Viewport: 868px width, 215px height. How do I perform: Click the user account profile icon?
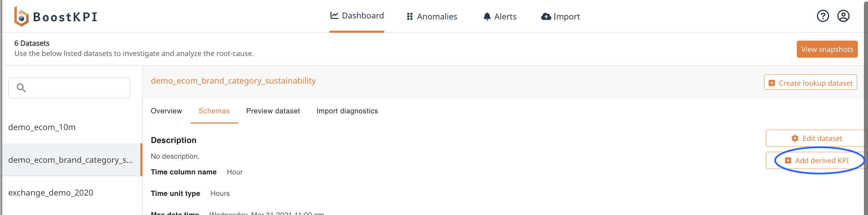tap(844, 16)
